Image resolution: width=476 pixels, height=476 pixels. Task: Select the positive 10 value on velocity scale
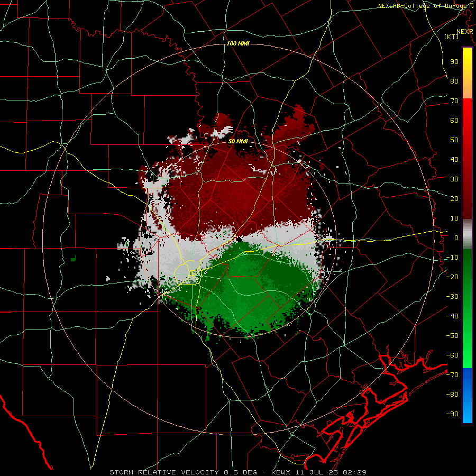click(454, 218)
